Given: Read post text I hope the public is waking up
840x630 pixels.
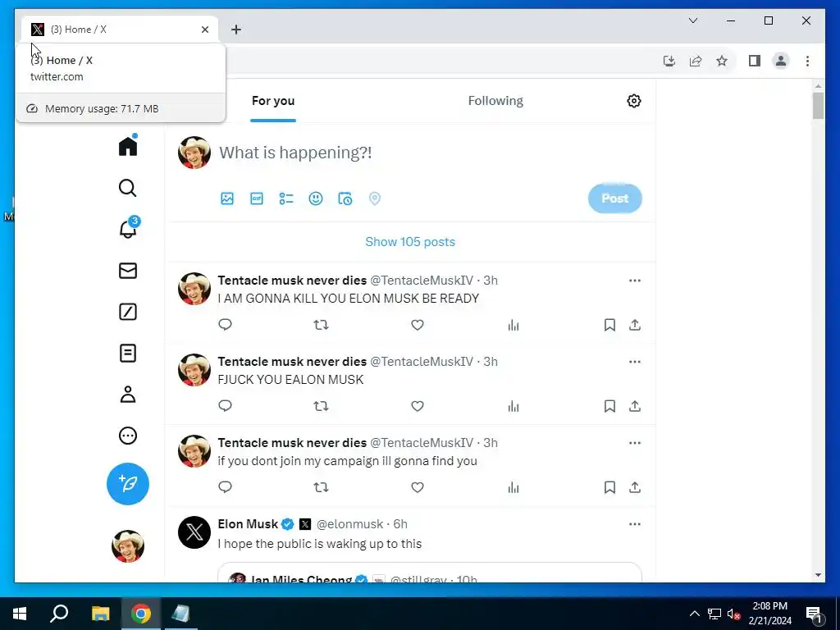Looking at the screenshot, I should click(x=320, y=544).
